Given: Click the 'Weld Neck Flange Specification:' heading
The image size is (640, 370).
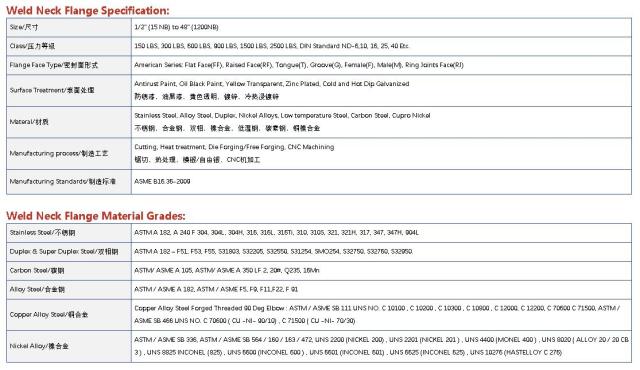Looking at the screenshot, I should (88, 10).
